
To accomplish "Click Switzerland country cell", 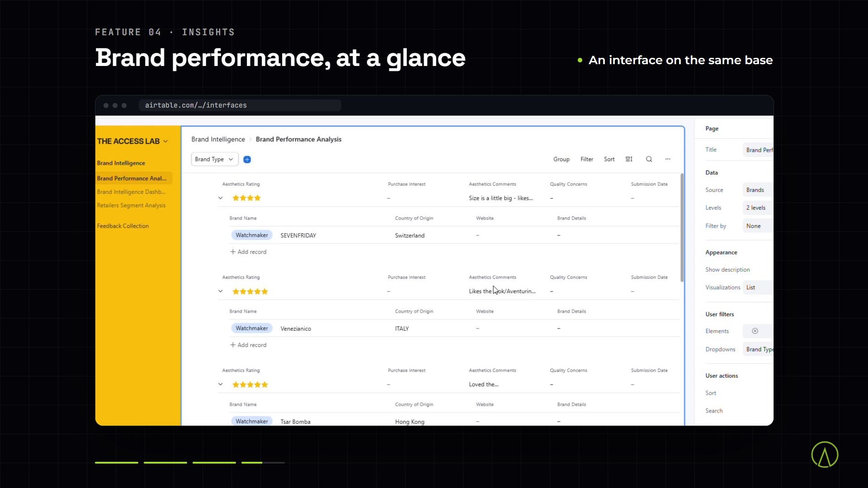I will coord(410,235).
